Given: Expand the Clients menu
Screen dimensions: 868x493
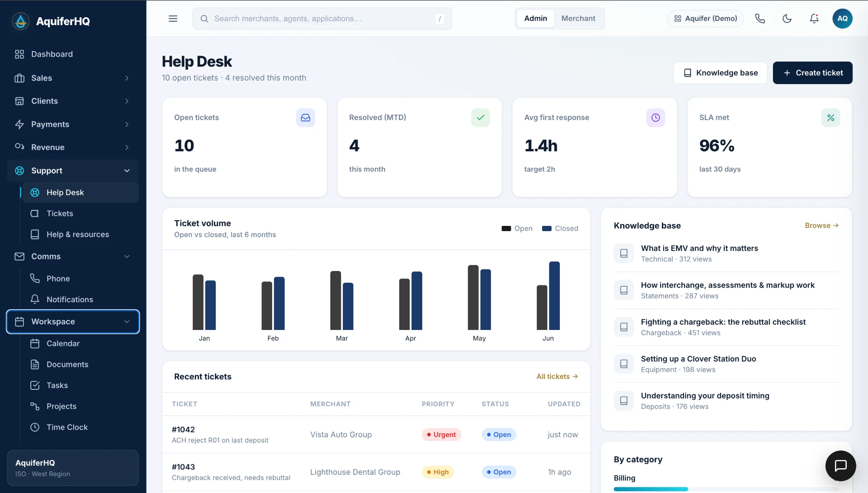Looking at the screenshot, I should point(73,101).
